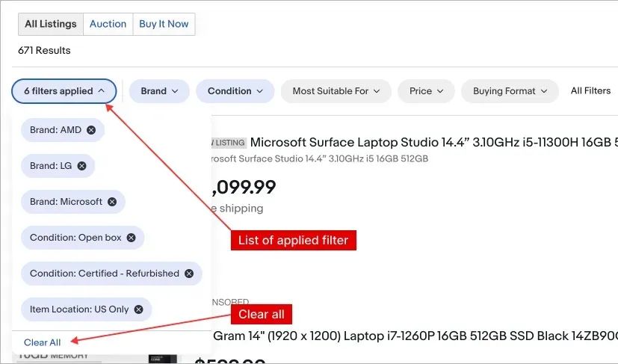Remove the Brand: AMD filter x icon

(x=91, y=130)
